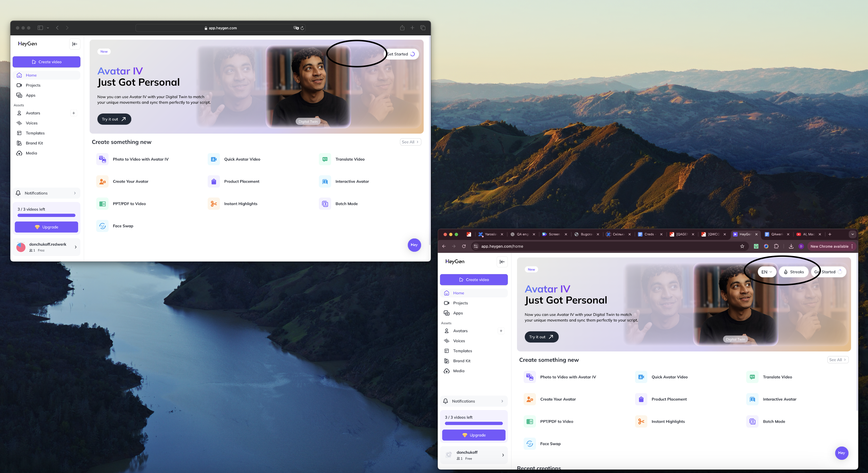
Task: Click the Instant Highlights scissors icon in Safari window
Action: coord(214,204)
